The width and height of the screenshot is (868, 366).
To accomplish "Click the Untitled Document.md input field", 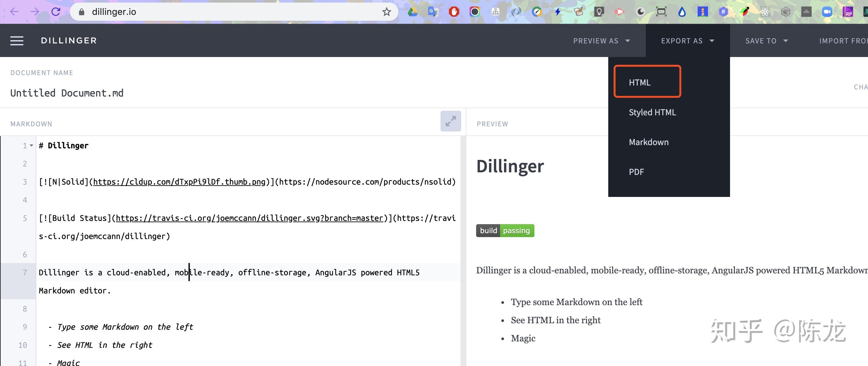I will (x=66, y=92).
